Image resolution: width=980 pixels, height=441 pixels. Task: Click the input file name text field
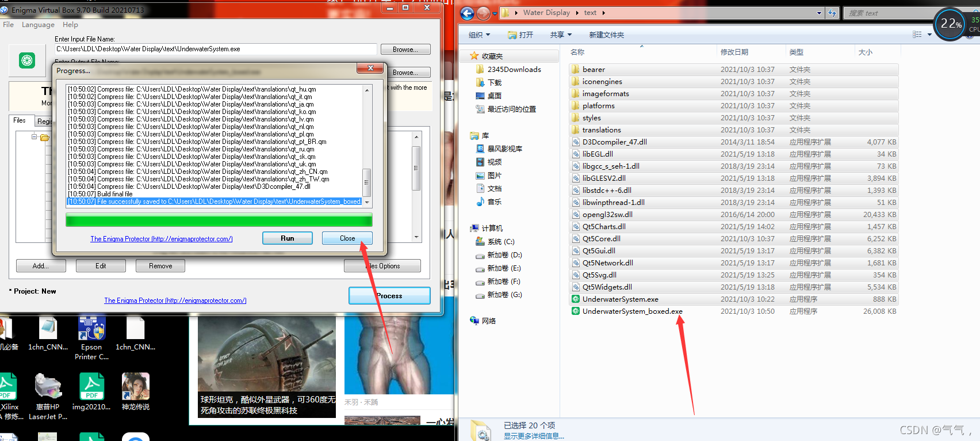pyautogui.click(x=216, y=49)
